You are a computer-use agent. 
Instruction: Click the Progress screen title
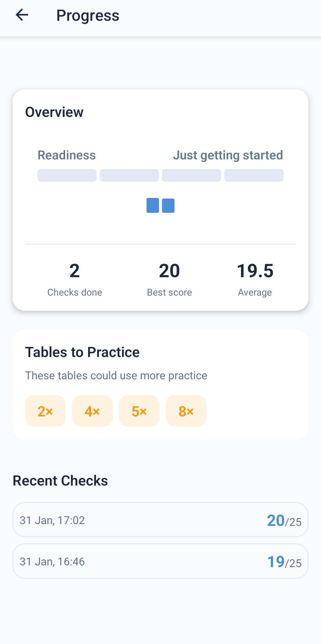click(x=88, y=15)
